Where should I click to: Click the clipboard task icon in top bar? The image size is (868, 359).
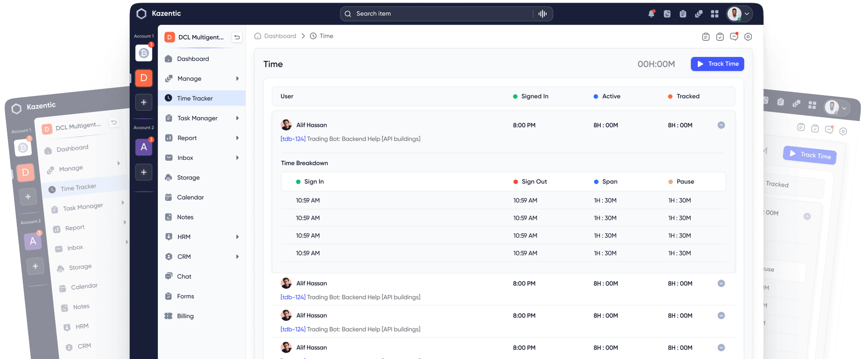(683, 14)
